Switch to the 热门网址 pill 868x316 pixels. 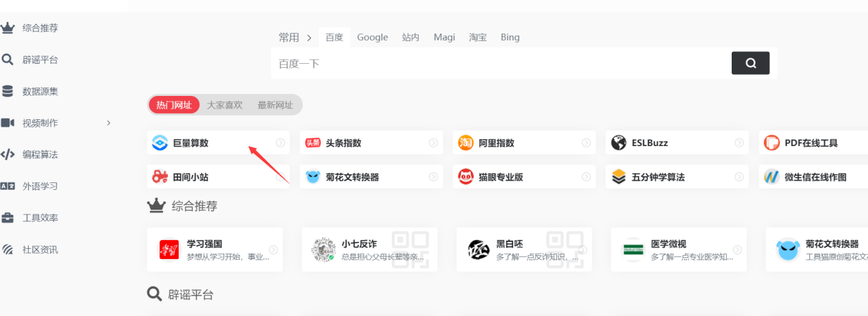(174, 105)
